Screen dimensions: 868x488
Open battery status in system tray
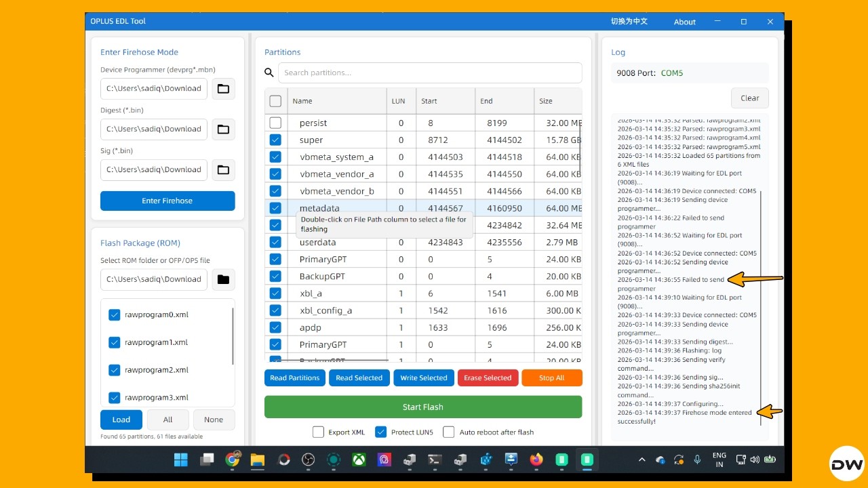tap(770, 460)
